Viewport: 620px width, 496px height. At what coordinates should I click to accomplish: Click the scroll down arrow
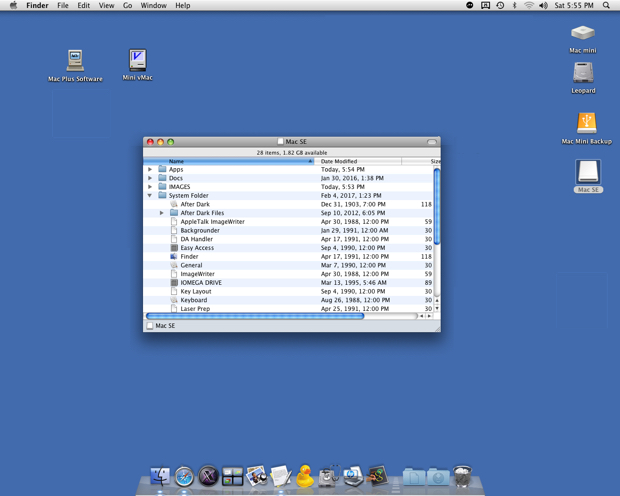(x=437, y=309)
